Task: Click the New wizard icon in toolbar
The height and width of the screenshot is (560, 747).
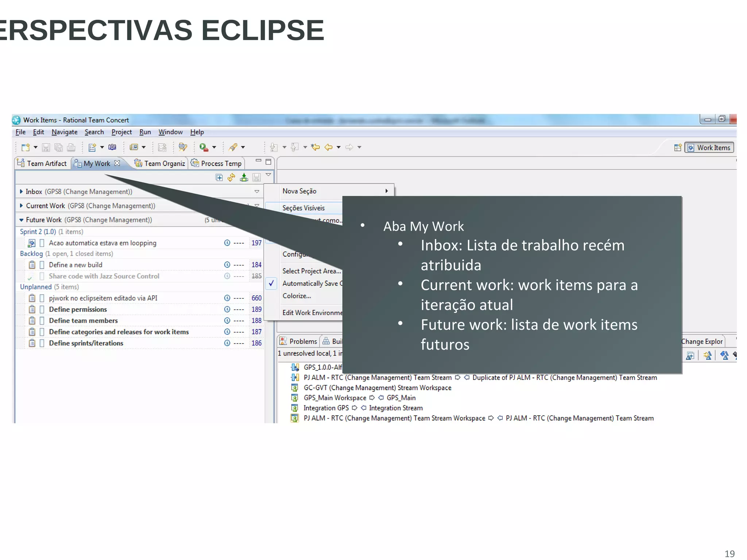Action: pyautogui.click(x=26, y=147)
